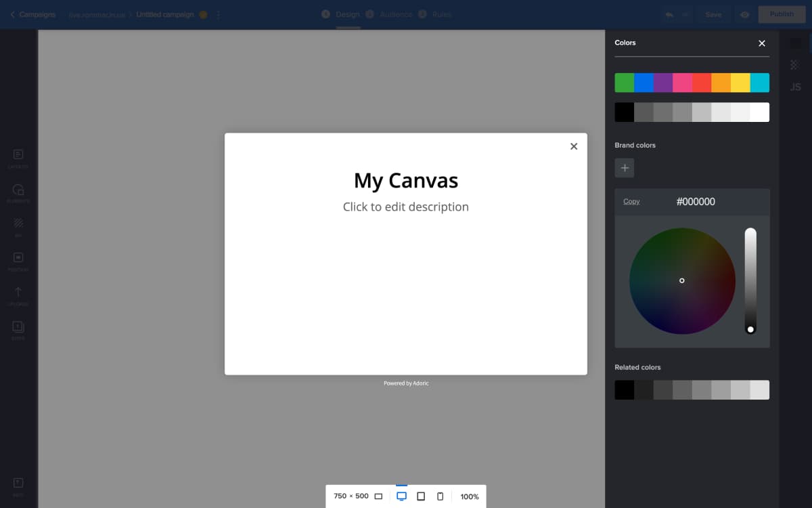Viewport: 812px width, 508px height.
Task: Click canvas size frame icon beside 750 × 500
Action: (378, 496)
